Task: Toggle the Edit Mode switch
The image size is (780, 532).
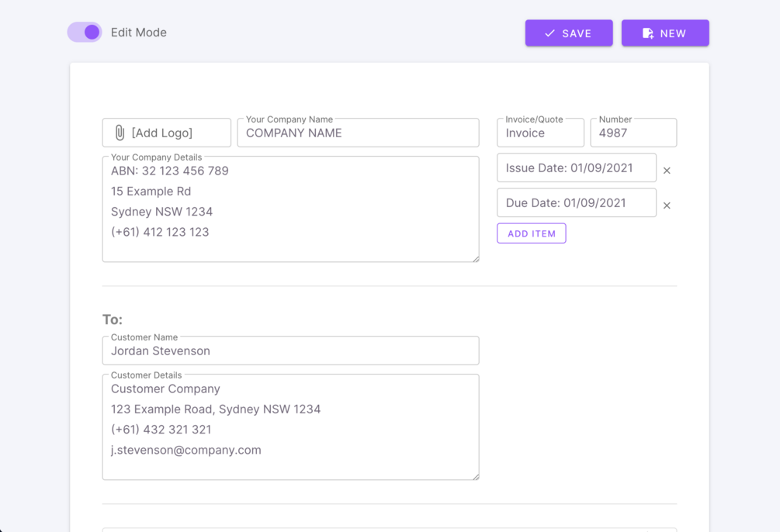Action: click(x=85, y=33)
